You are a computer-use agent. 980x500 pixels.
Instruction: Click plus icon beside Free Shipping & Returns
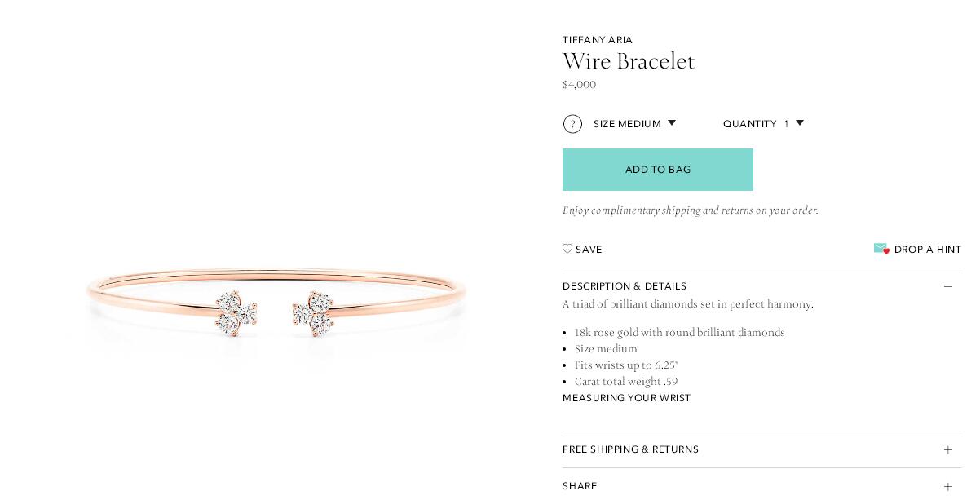pos(947,449)
